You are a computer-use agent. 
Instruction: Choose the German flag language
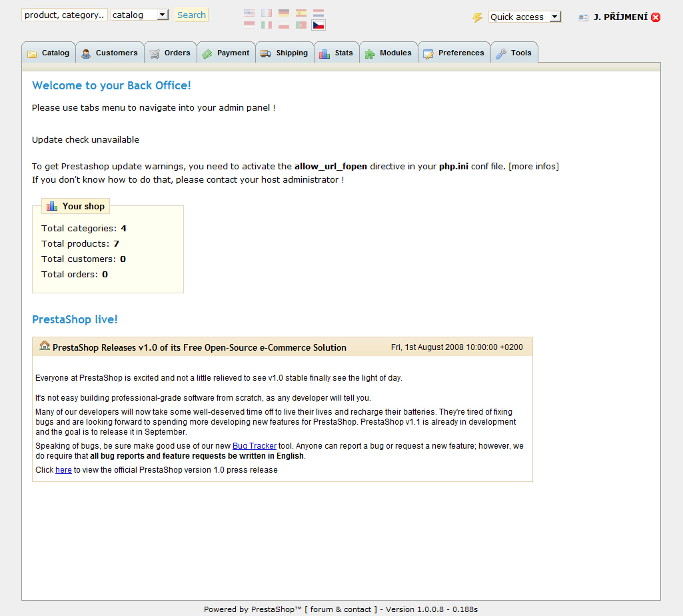tap(284, 13)
